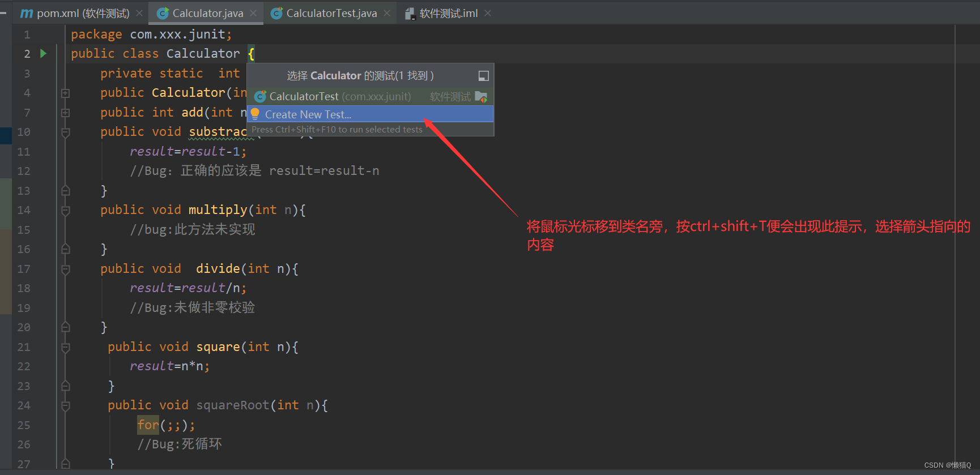Click the package com.xxx.junit statement
980x475 pixels.
pyautogui.click(x=151, y=35)
